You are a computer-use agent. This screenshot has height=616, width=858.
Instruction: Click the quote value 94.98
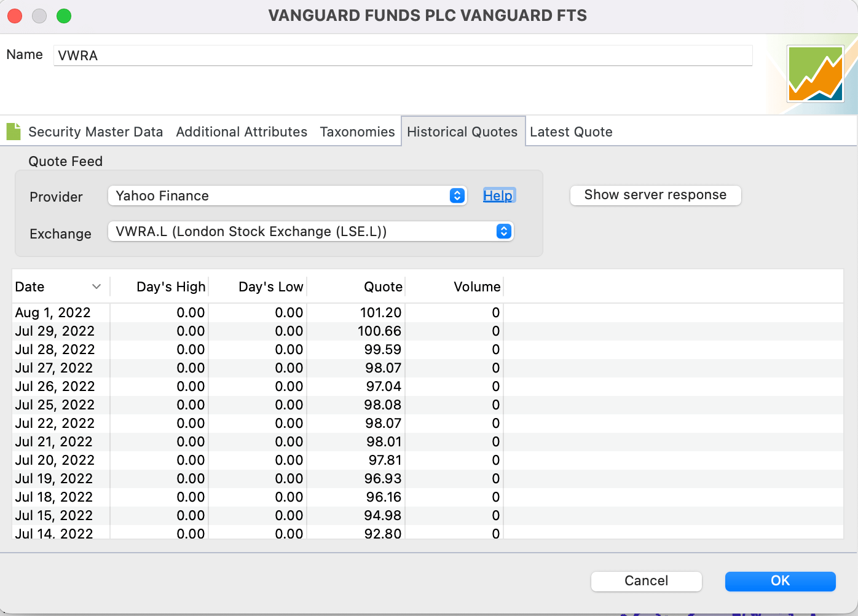383,515
